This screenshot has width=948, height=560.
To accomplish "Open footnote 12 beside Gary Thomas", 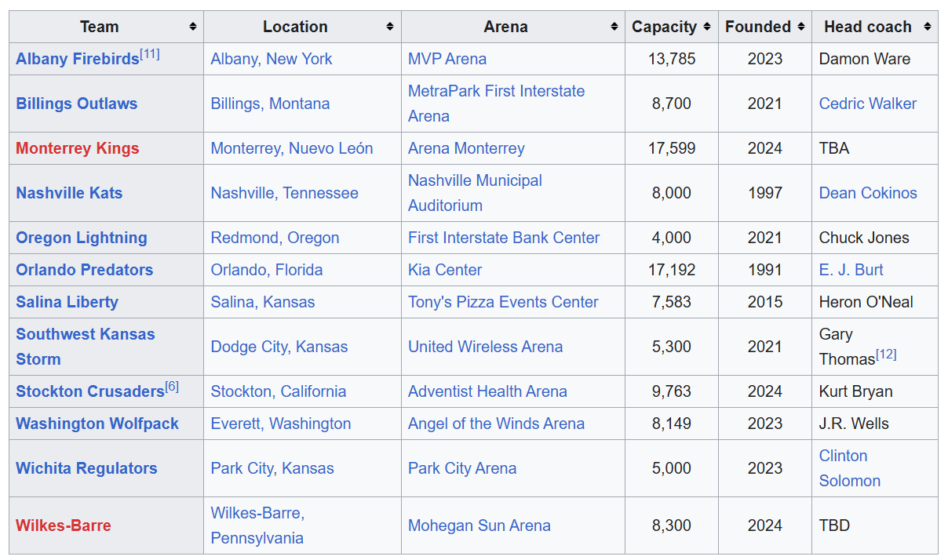I will click(886, 355).
